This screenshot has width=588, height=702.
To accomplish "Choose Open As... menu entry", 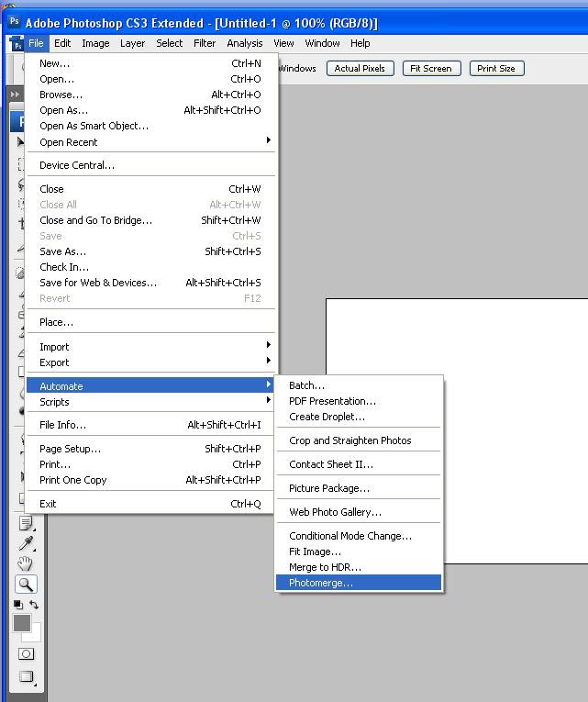I will point(150,110).
